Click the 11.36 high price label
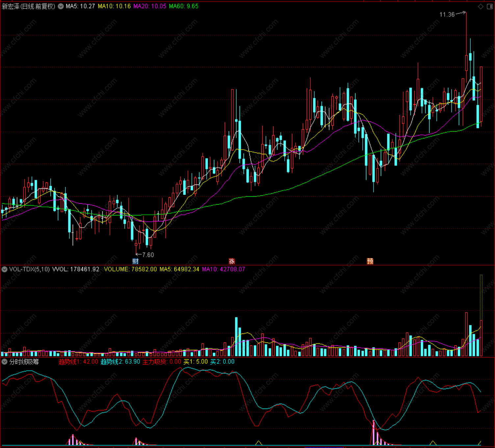 [447, 14]
